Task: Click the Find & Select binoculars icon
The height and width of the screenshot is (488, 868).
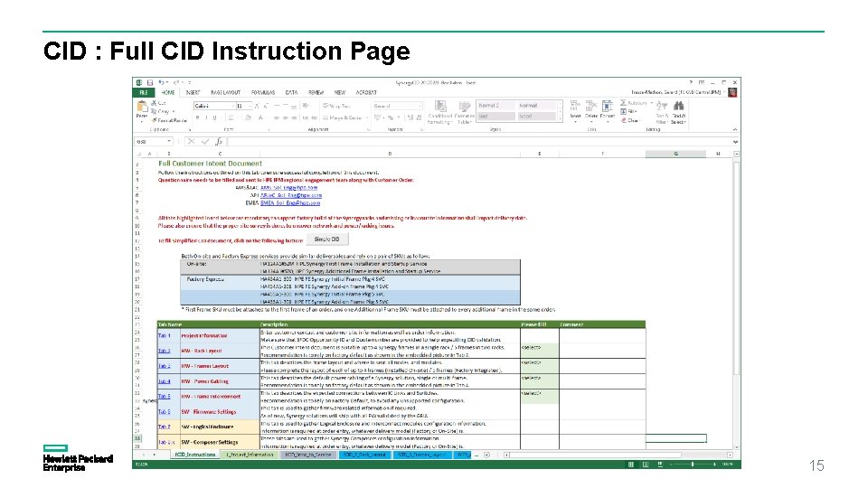Action: pos(678,107)
